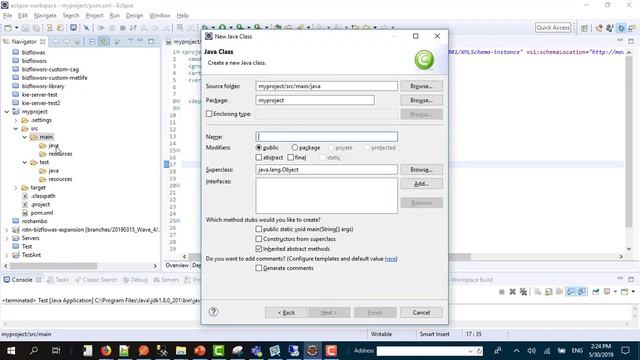Image resolution: width=640 pixels, height=360 pixels.
Task: Click the help question mark icon in dialog
Action: click(213, 312)
